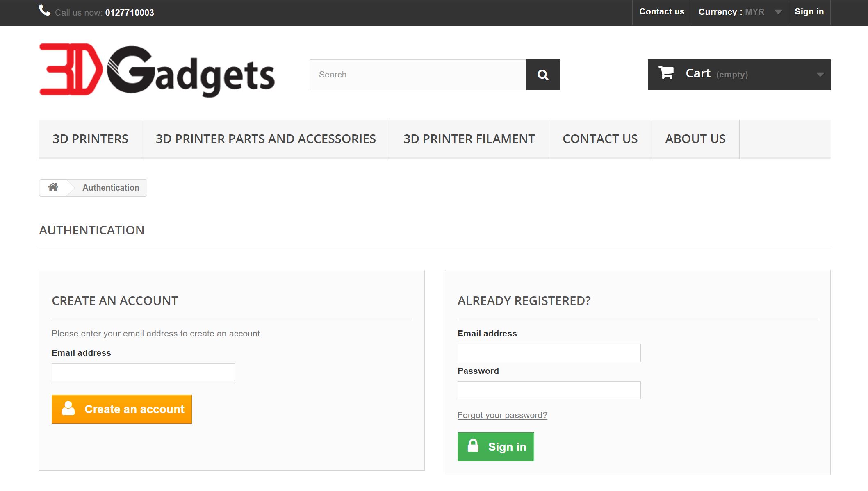868x491 pixels.
Task: Focus the Search input field
Action: click(x=418, y=75)
